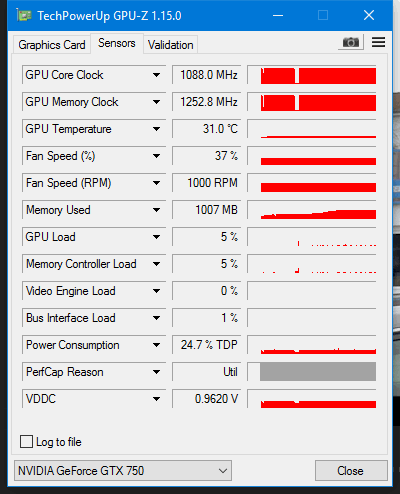Select the Sensors tab

(117, 43)
